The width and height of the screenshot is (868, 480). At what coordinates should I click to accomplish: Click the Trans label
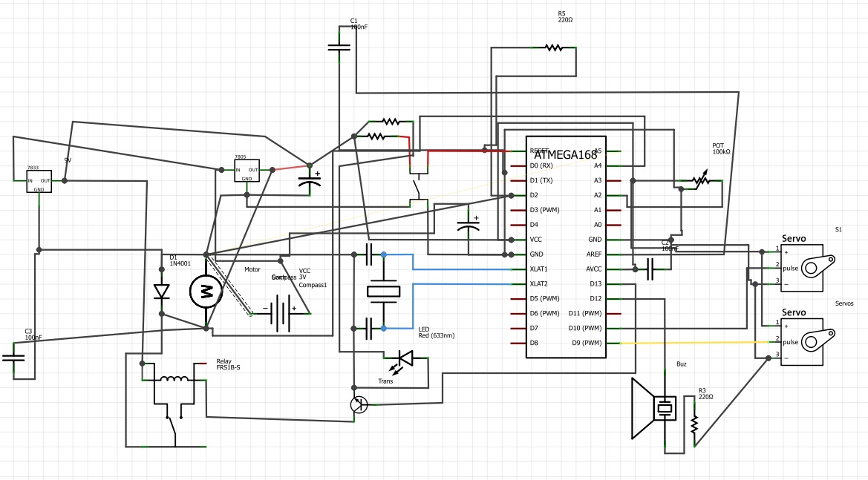tap(385, 381)
